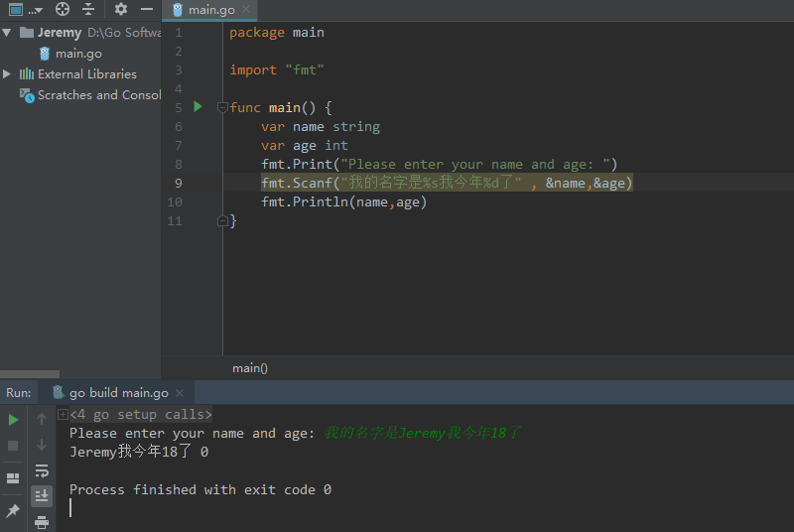The width and height of the screenshot is (794, 532).
Task: Click the var name string line
Action: pos(321,126)
